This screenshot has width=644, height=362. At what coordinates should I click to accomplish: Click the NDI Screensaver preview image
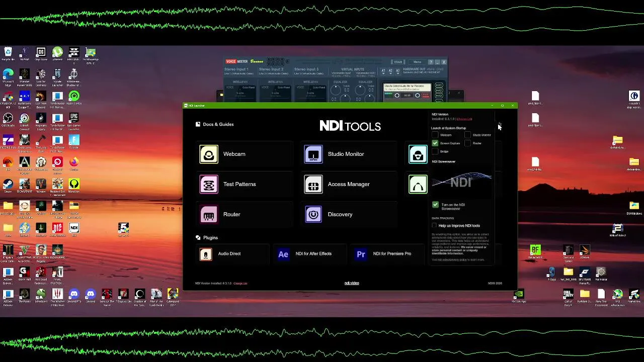click(x=461, y=181)
